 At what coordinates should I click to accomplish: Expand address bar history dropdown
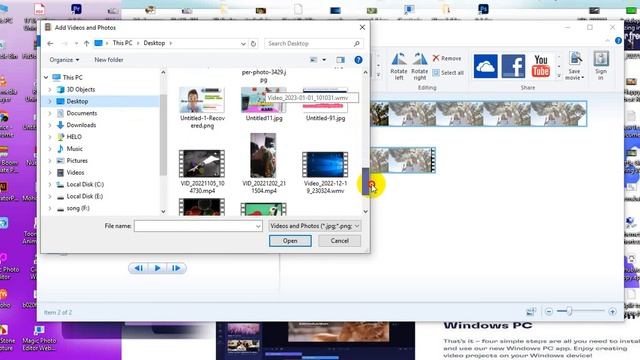click(x=243, y=43)
